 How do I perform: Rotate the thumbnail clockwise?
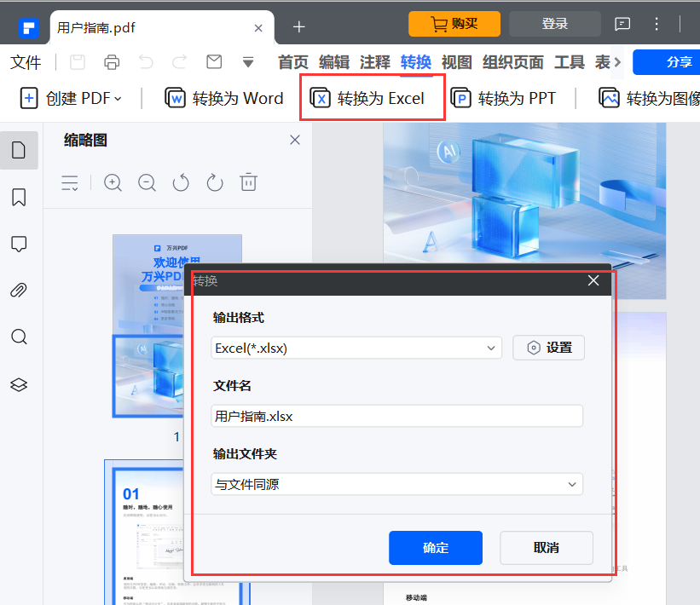coord(214,182)
